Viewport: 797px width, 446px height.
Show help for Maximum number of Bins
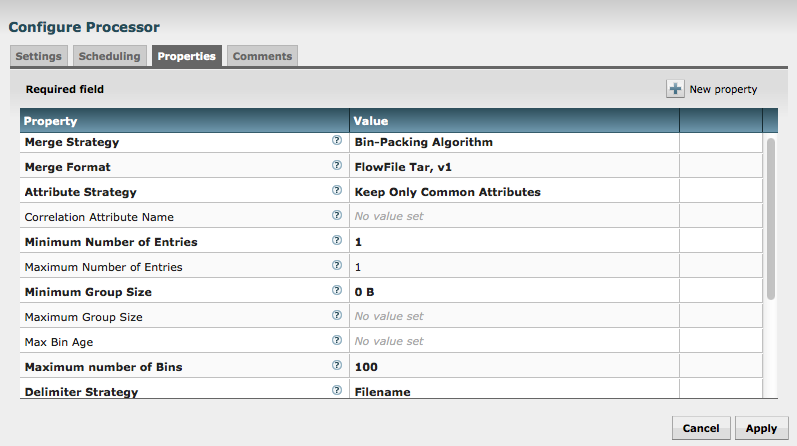pyautogui.click(x=337, y=366)
